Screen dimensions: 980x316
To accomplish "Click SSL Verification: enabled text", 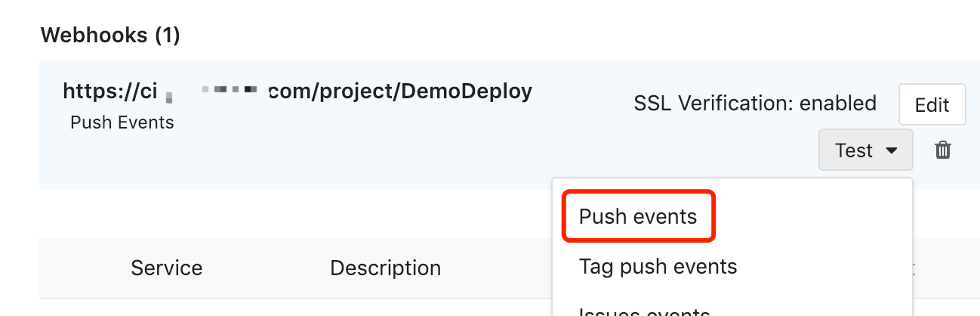I will (755, 103).
